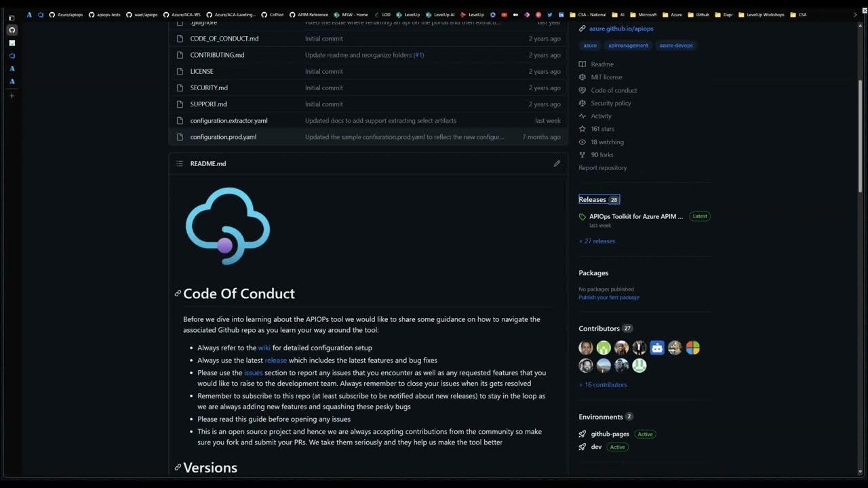Open the Activity sidebar link
This screenshot has height=488, width=868.
(595, 116)
